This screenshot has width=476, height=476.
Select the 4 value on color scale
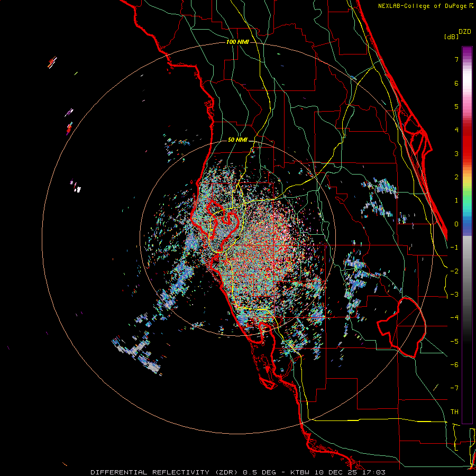point(456,130)
